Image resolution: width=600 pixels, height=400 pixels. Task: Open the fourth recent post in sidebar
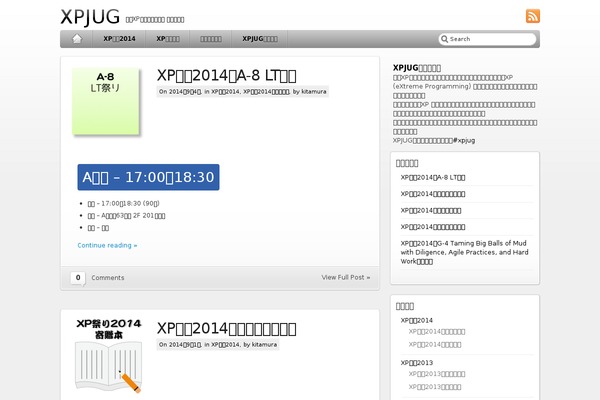(x=433, y=227)
